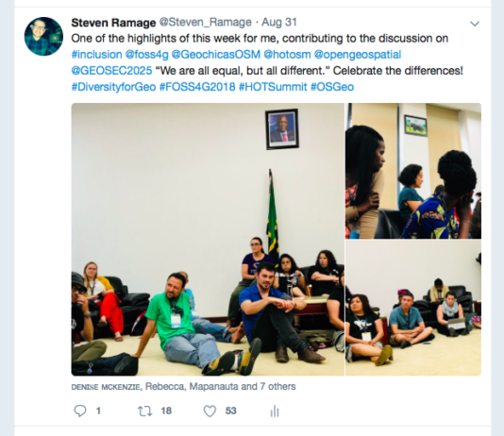Open the @opengeospatial mention
The width and height of the screenshot is (504, 436).
point(358,55)
